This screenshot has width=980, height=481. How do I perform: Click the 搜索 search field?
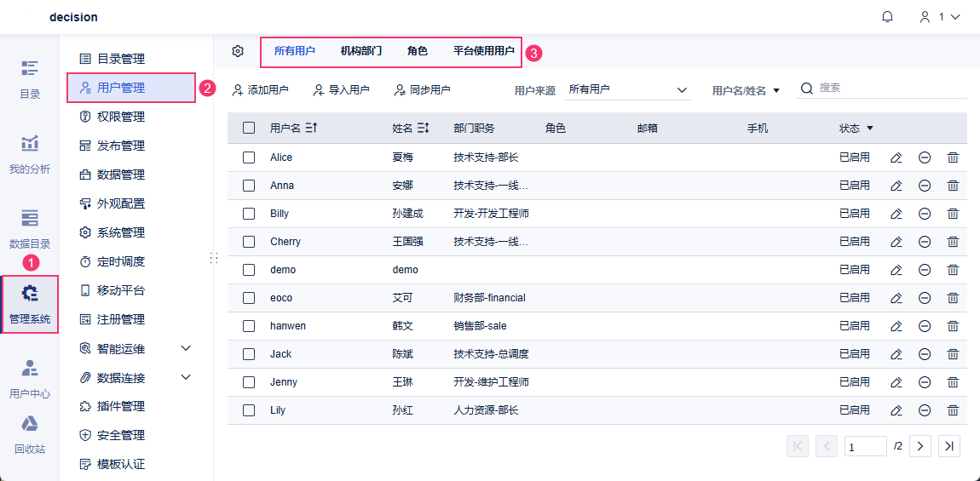tap(886, 88)
